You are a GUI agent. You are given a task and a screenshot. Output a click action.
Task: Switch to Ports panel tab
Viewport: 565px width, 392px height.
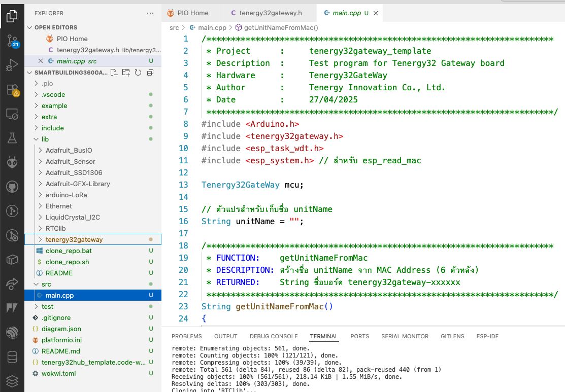(359, 336)
